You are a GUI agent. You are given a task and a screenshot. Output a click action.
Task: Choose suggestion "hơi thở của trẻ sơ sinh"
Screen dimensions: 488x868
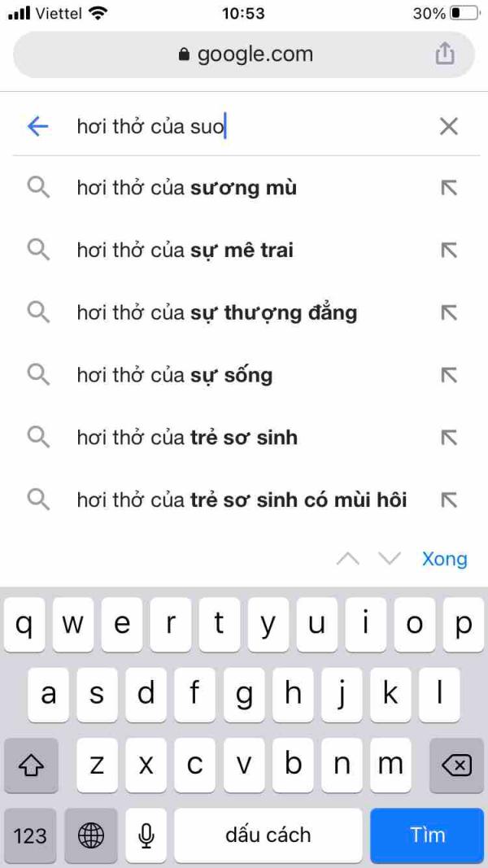click(x=187, y=438)
